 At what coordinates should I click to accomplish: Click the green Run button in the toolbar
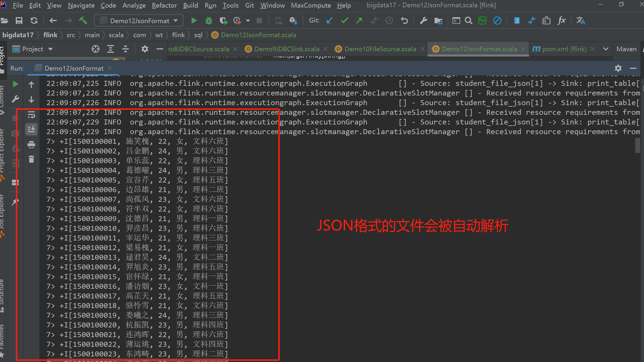click(194, 21)
